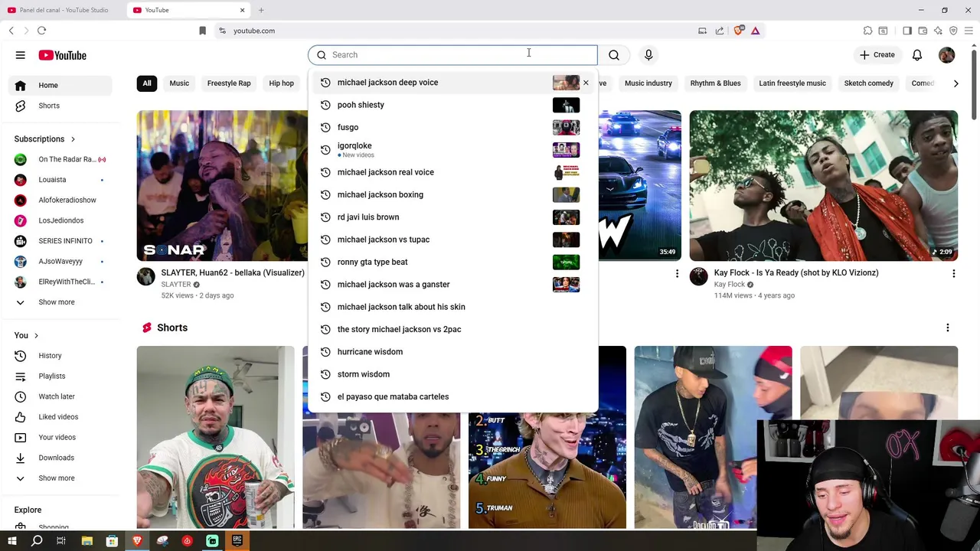
Task: Open the YouTube guide hamburger menu
Action: tap(21, 55)
